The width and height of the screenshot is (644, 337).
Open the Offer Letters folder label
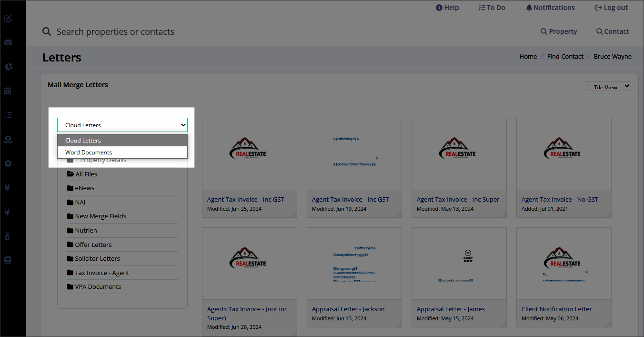[93, 245]
